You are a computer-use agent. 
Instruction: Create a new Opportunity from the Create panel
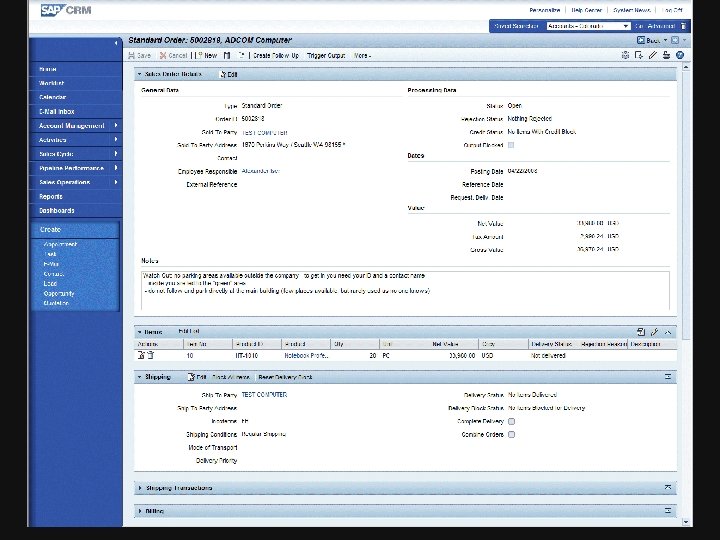tap(59, 293)
